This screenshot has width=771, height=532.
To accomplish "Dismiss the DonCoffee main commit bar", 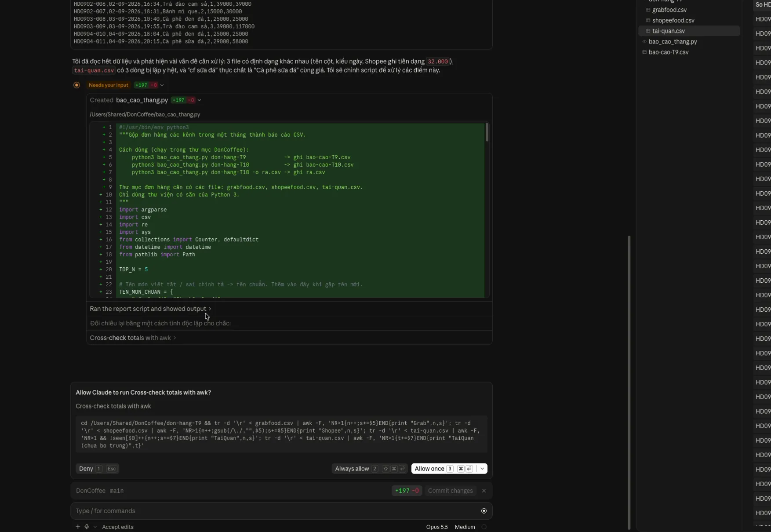I will click(x=484, y=491).
